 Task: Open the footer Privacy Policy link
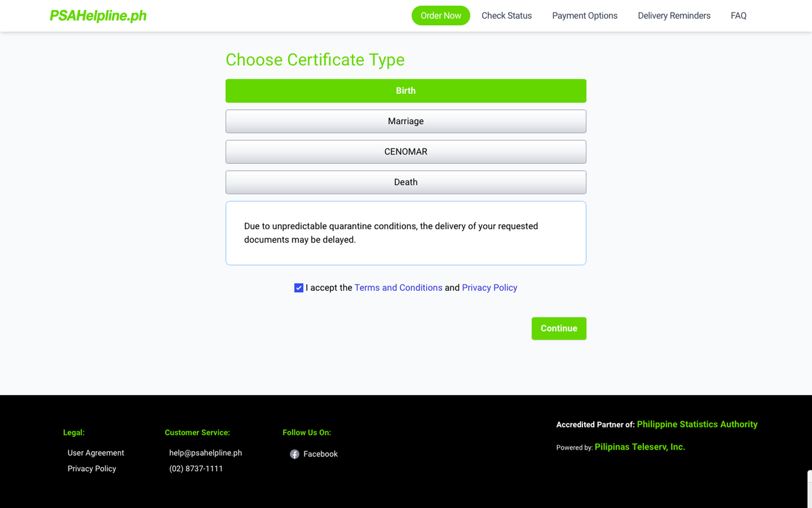point(92,469)
